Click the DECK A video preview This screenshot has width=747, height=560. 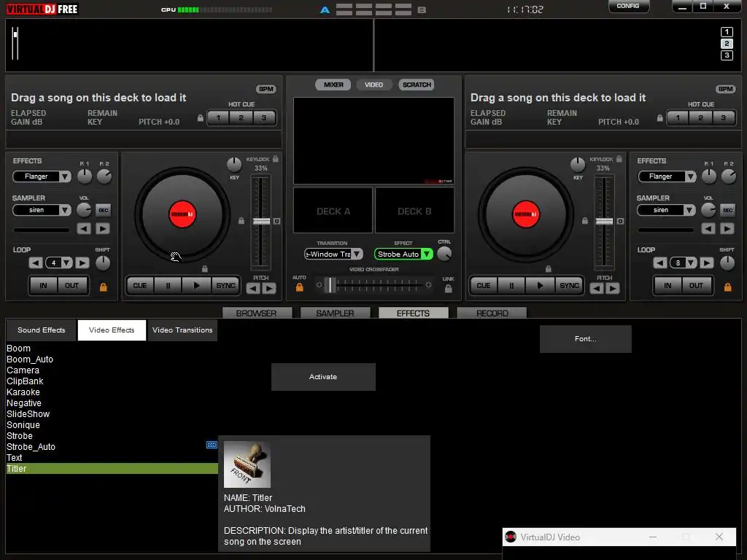point(333,211)
